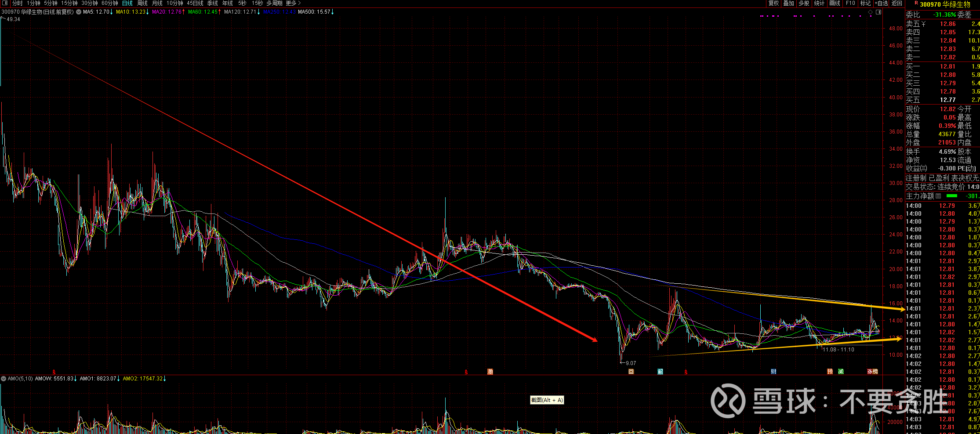Expand the AMO indicator dropdown arrow

4,379
